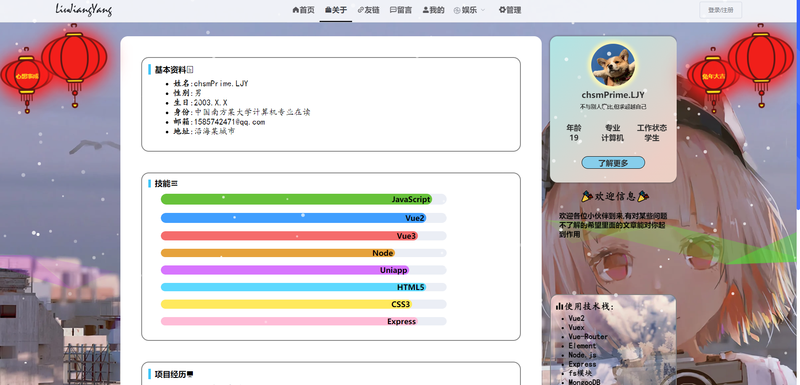
Task: Click the Shiba dog avatar picture
Action: tap(613, 65)
